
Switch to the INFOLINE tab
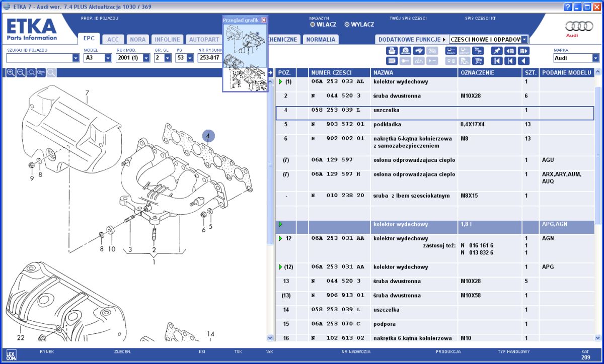pos(167,39)
